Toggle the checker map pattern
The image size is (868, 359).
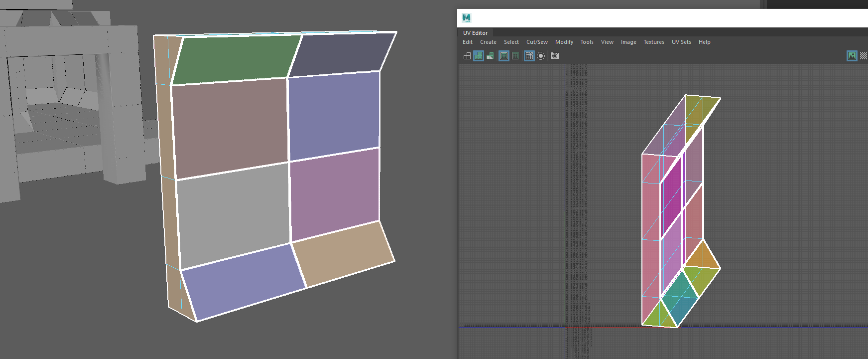tap(864, 56)
